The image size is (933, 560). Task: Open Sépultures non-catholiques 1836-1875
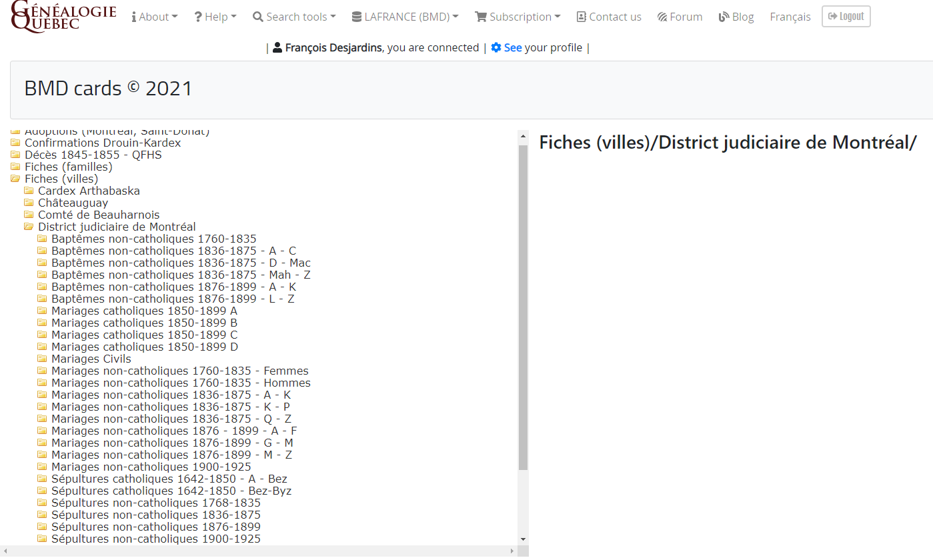pos(156,515)
